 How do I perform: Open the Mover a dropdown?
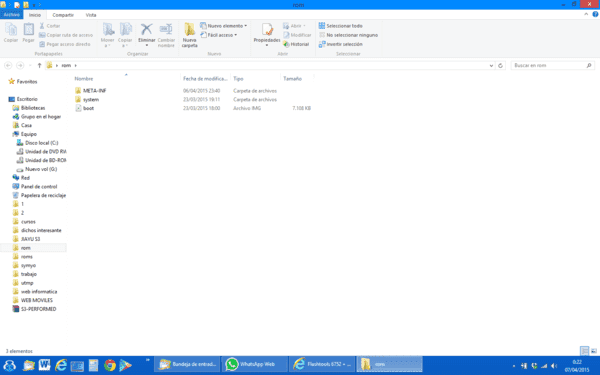point(108,35)
